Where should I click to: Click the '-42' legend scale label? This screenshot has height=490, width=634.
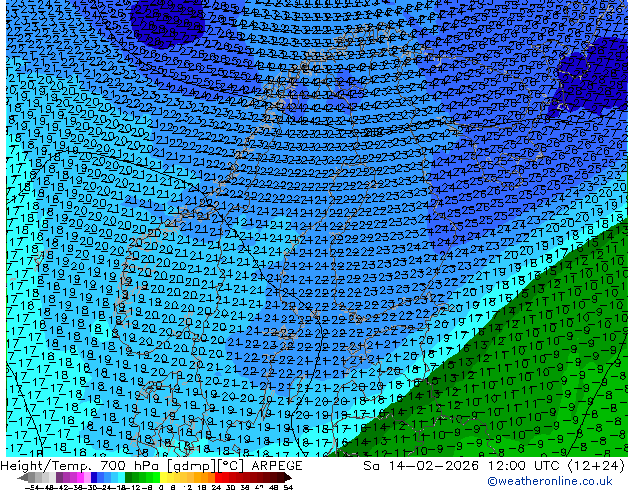[61, 487]
